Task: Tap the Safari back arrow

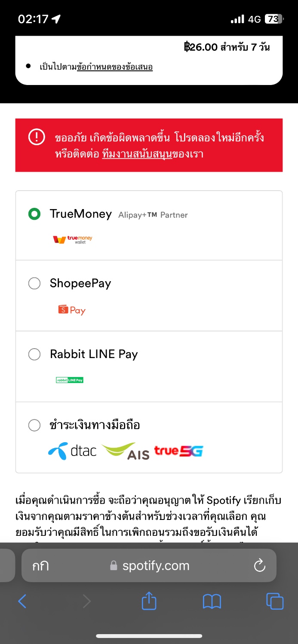Action: pos(22,601)
